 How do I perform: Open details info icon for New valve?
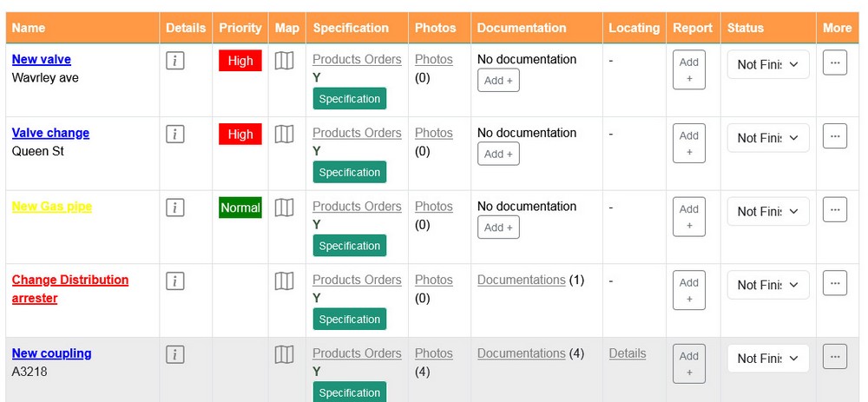pyautogui.click(x=175, y=61)
